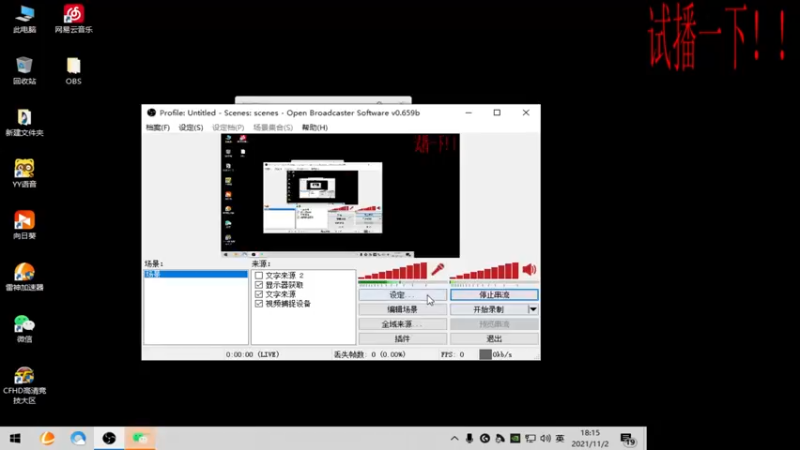Image resolution: width=800 pixels, height=450 pixels.
Task: Click the 英 input method indicator
Action: (560, 438)
